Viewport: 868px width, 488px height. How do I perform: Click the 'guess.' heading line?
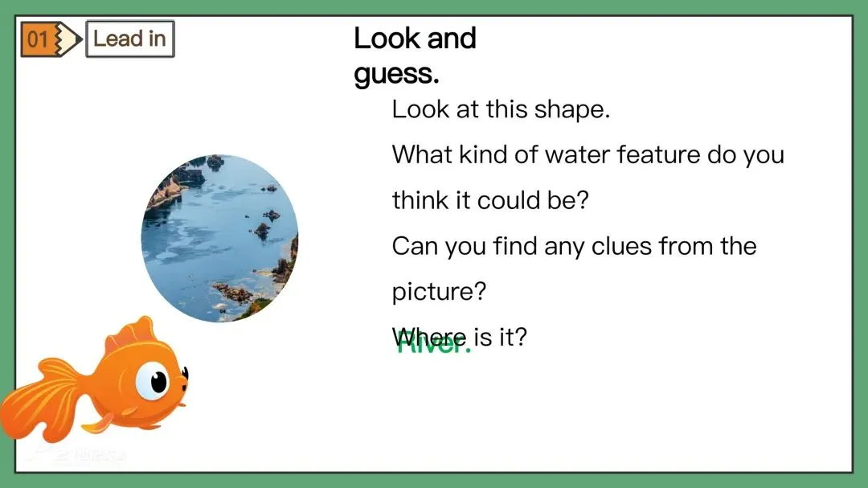pyautogui.click(x=396, y=74)
